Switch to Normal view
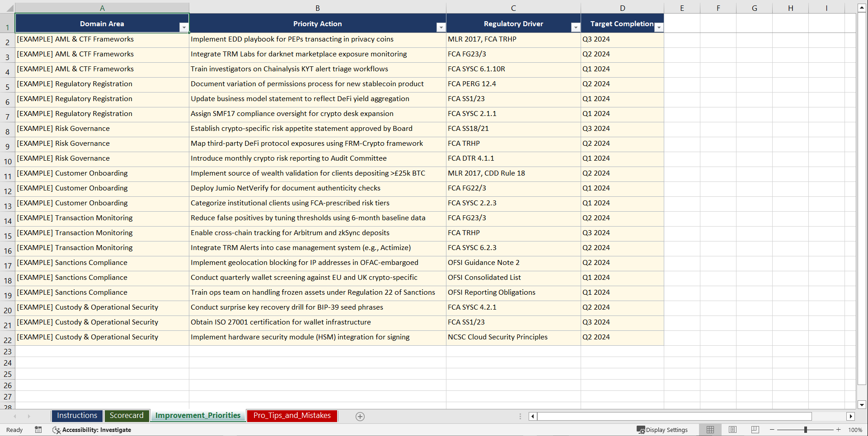The image size is (868, 436). point(710,430)
